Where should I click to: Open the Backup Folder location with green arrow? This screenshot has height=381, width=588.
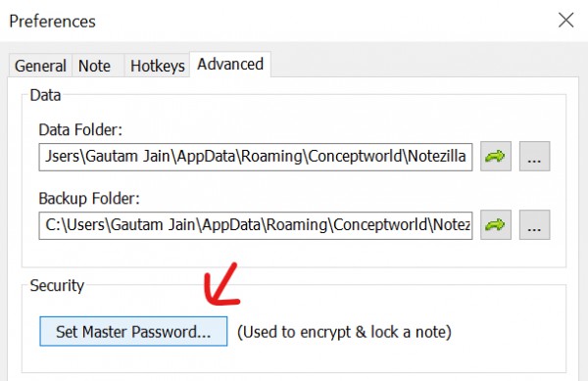point(496,224)
